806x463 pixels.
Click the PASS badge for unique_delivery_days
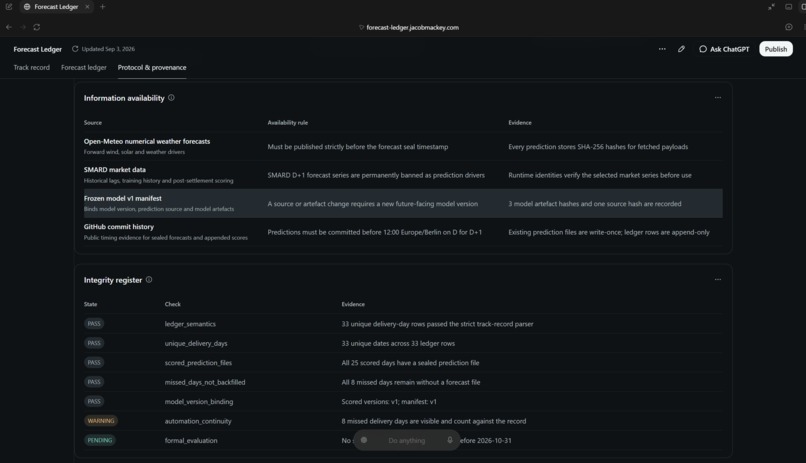pyautogui.click(x=94, y=343)
